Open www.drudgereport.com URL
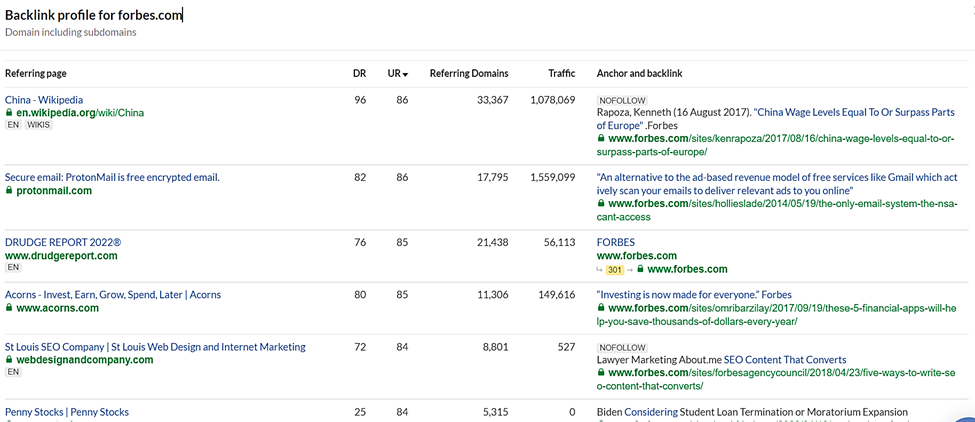The width and height of the screenshot is (975, 422). (x=61, y=255)
